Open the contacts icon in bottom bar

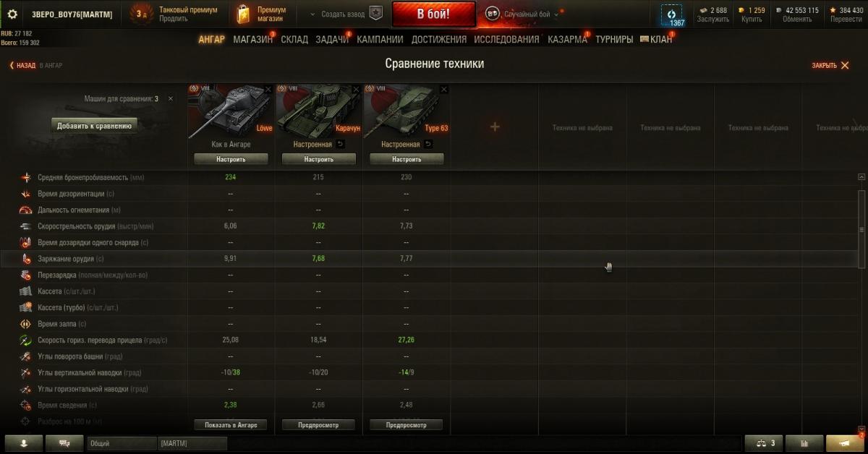[x=24, y=443]
